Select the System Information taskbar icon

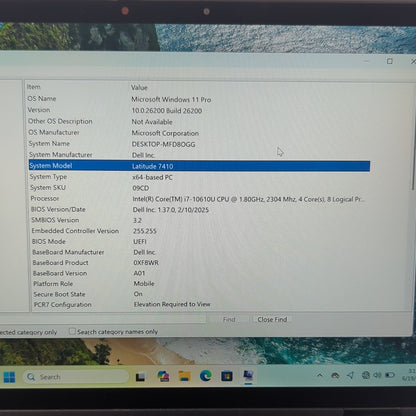point(248,376)
